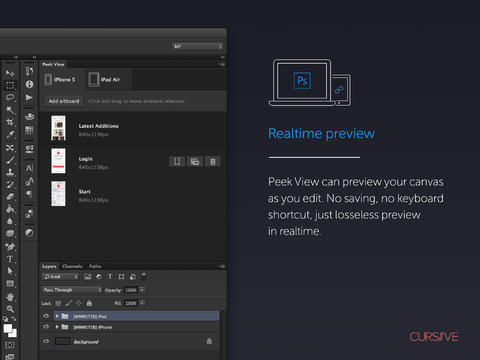This screenshot has width=480, height=360.
Task: Select the Brush tool
Action: pos(10,160)
